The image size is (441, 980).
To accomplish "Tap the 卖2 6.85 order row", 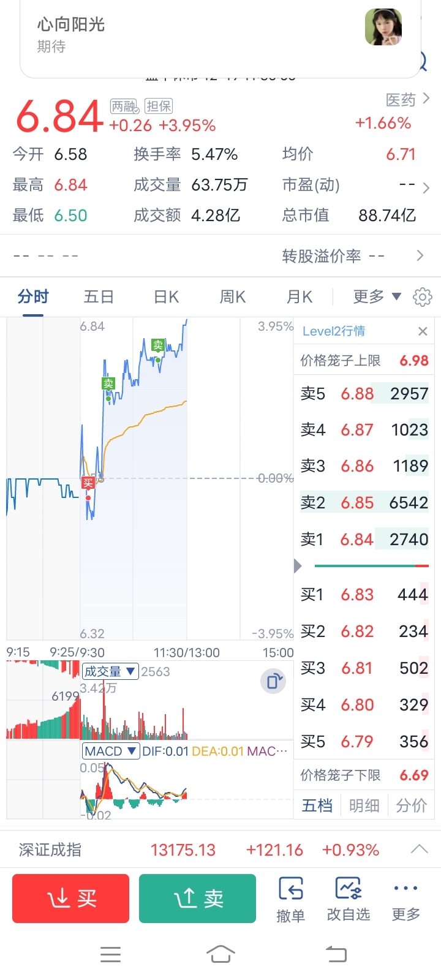I will [364, 503].
